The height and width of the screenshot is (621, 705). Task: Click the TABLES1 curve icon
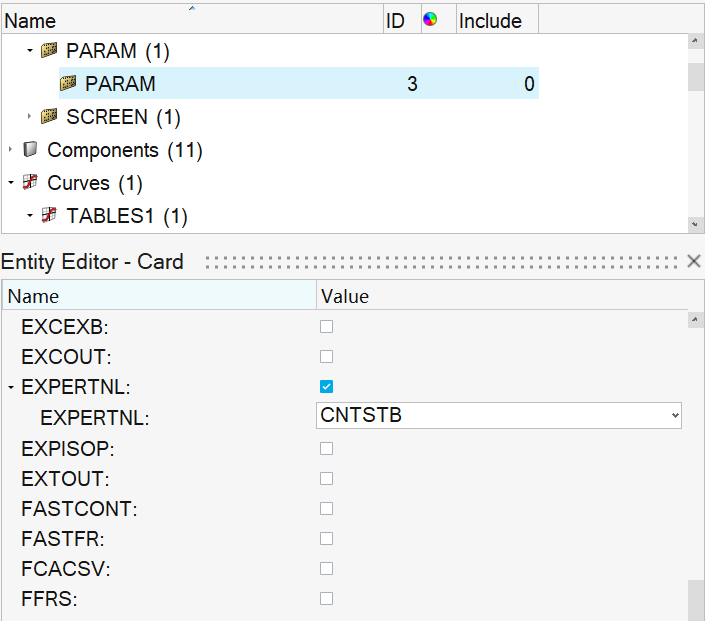49,216
